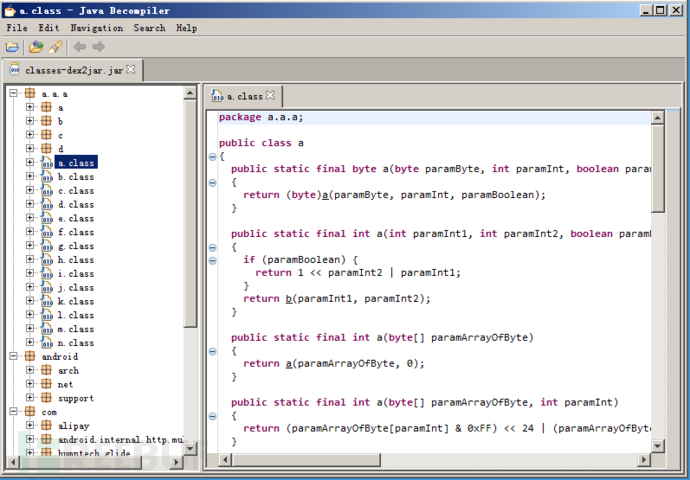This screenshot has width=690, height=480.
Task: Select the alipay package in tree
Action: 73,426
